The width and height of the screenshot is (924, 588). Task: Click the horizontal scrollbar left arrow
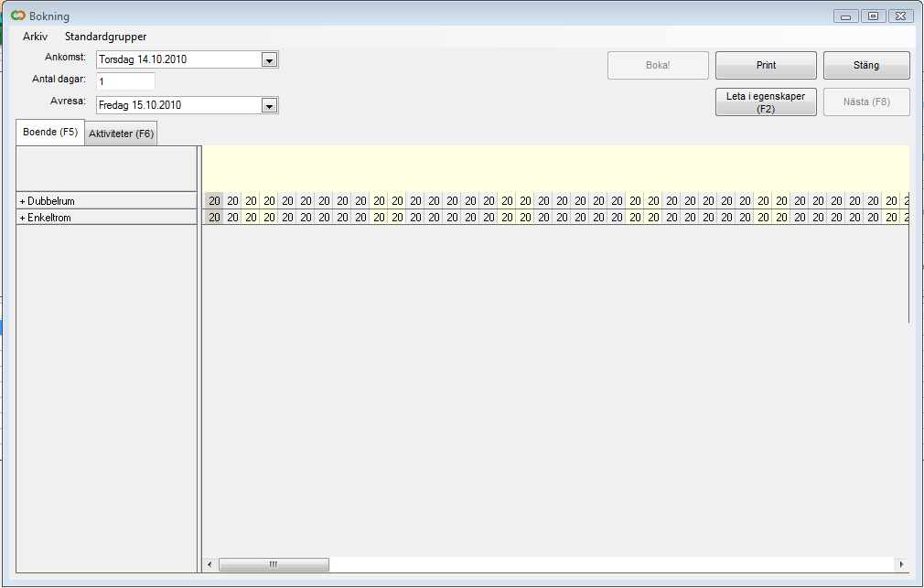[x=210, y=564]
